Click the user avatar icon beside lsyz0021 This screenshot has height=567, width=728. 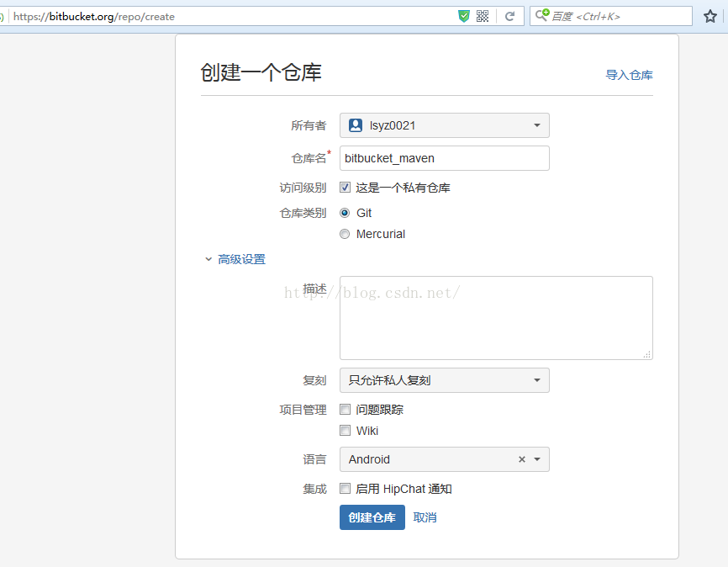(356, 125)
